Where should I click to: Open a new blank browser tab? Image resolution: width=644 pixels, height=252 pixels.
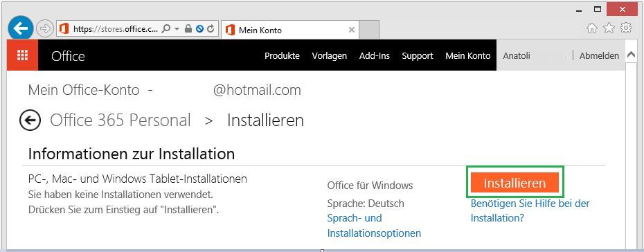tap(369, 30)
